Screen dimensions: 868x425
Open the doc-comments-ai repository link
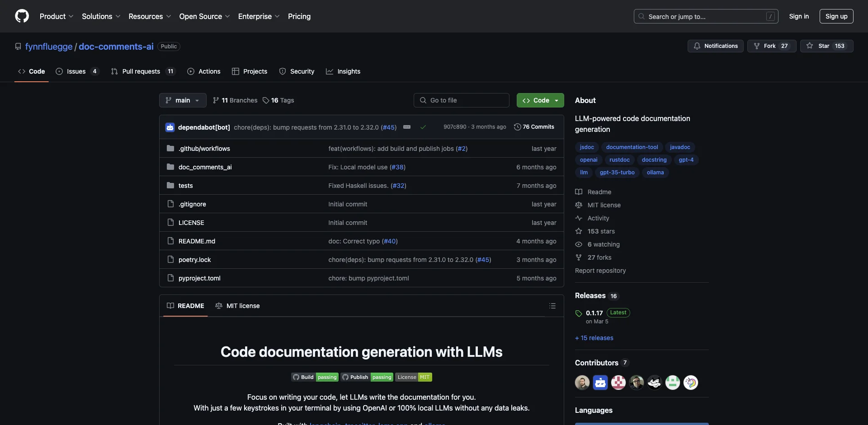pos(116,47)
